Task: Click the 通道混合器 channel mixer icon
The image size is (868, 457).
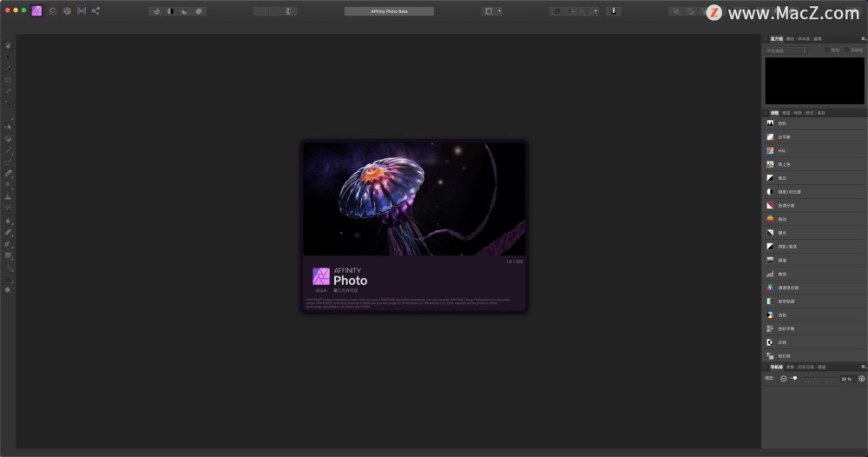Action: point(770,288)
